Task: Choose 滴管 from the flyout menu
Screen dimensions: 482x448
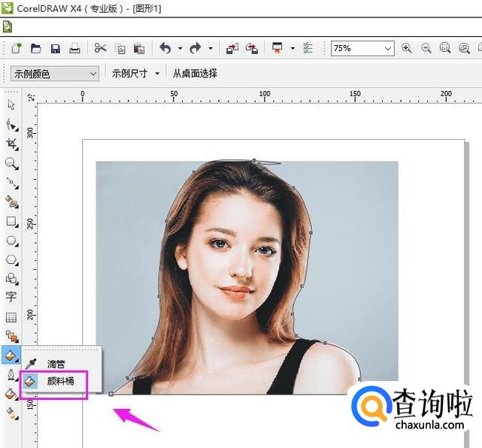Action: (56, 364)
